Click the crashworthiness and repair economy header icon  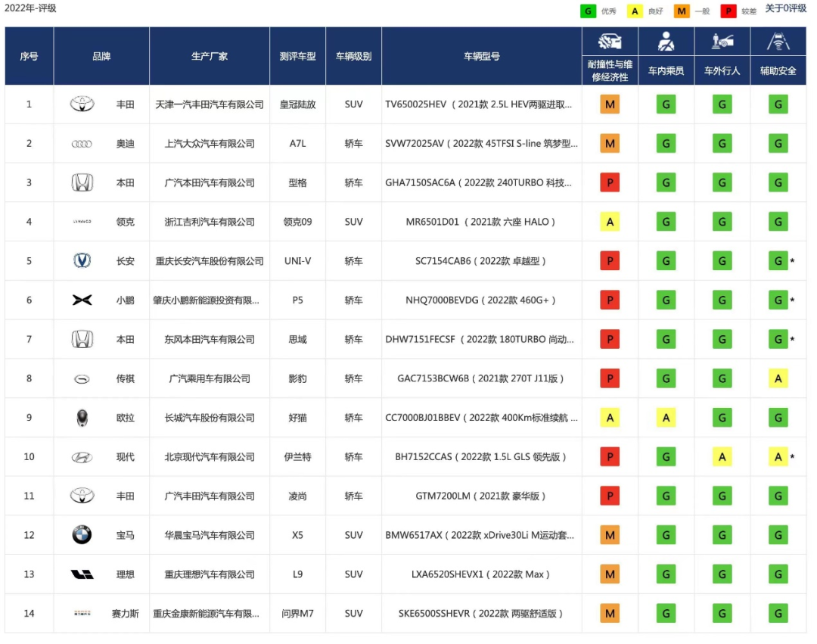[610, 42]
